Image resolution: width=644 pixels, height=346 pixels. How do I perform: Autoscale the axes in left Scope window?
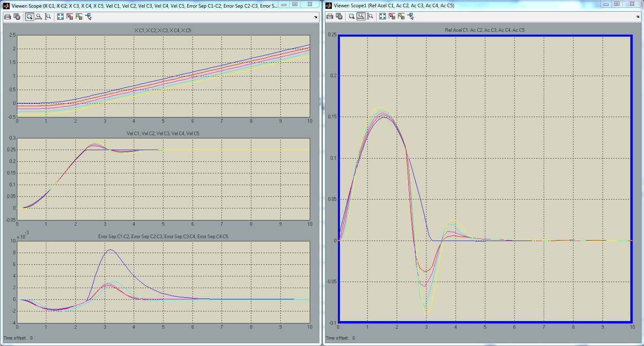(60, 16)
